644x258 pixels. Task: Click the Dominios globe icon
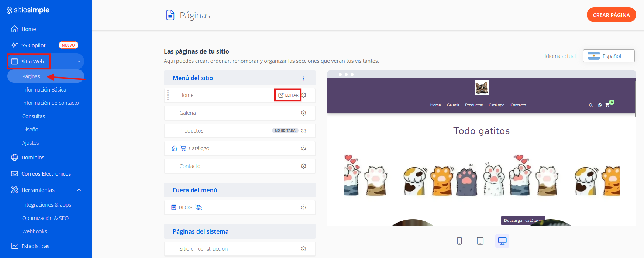click(x=14, y=157)
